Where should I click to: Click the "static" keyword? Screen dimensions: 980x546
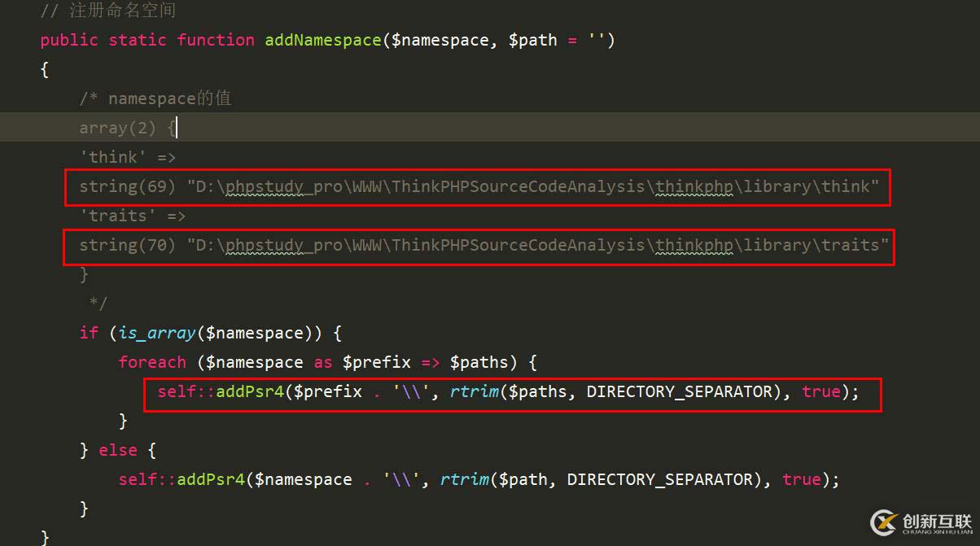(x=138, y=40)
